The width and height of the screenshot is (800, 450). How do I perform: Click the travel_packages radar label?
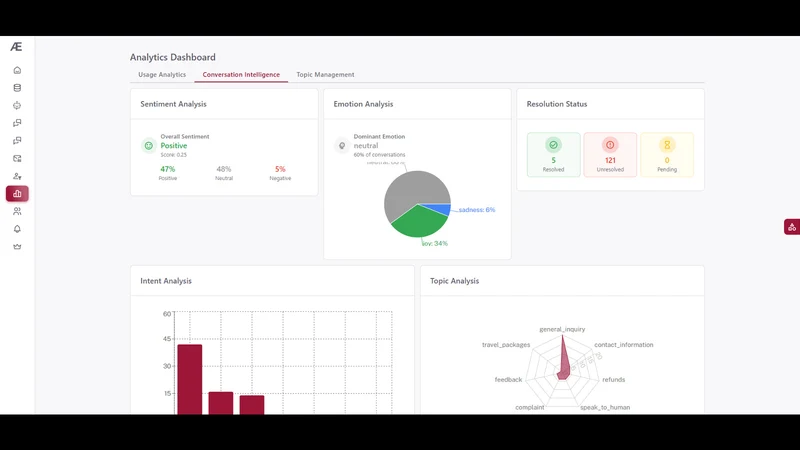click(x=506, y=345)
